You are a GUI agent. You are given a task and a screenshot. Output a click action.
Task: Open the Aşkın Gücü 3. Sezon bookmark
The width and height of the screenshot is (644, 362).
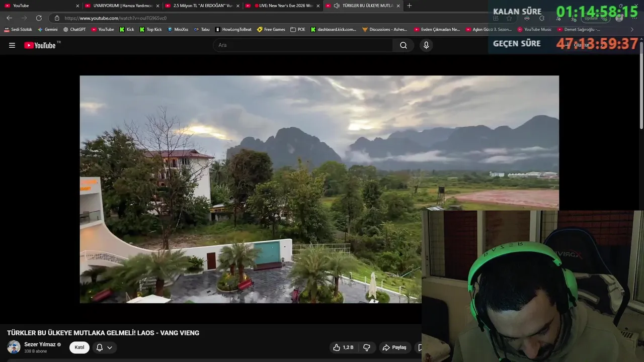coord(489,30)
